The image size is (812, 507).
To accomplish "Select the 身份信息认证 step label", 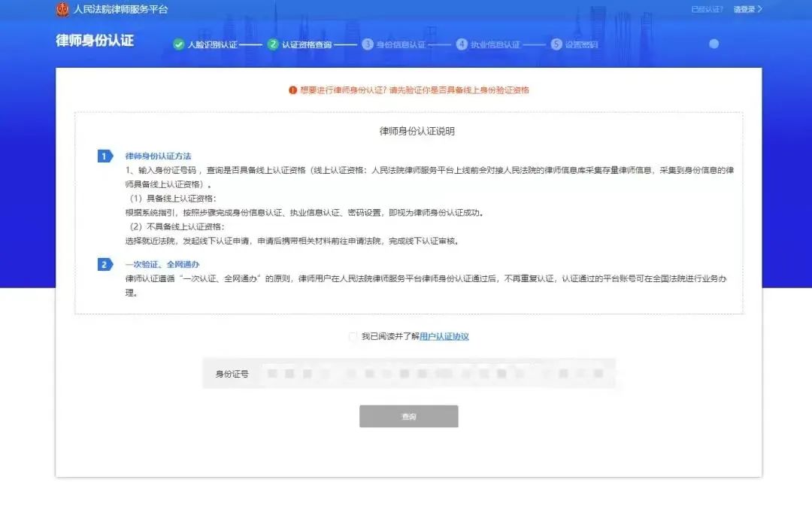I will coord(401,45).
